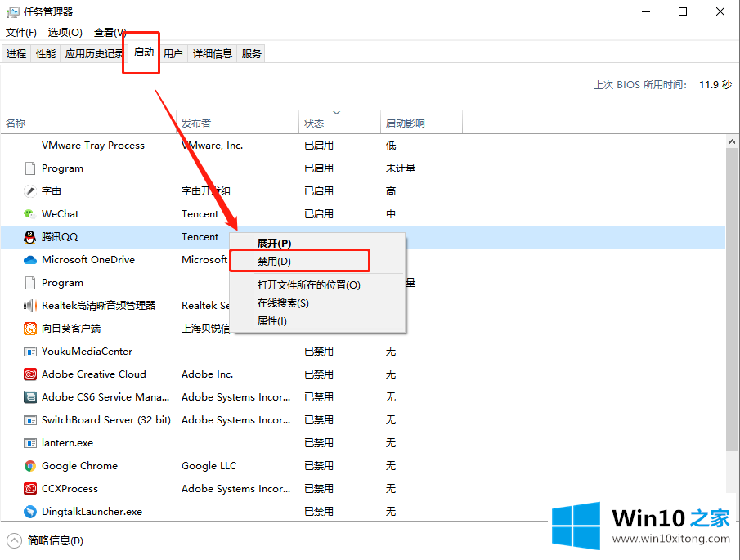The height and width of the screenshot is (560, 740).
Task: Click the YoukuMediaCenter icon
Action: point(30,352)
